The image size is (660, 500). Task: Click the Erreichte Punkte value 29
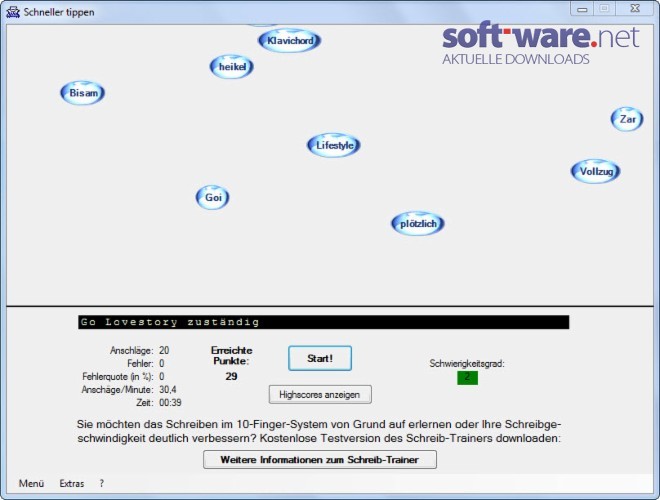click(x=231, y=376)
